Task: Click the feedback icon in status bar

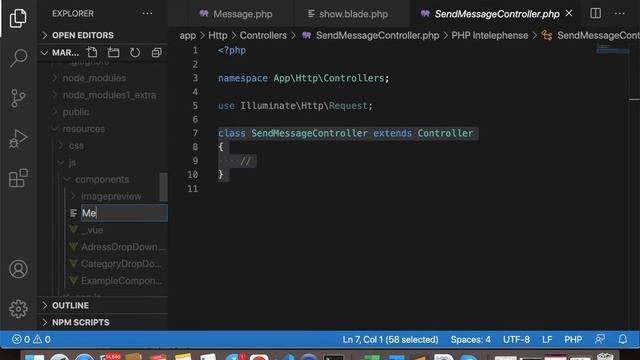Action: point(600,339)
